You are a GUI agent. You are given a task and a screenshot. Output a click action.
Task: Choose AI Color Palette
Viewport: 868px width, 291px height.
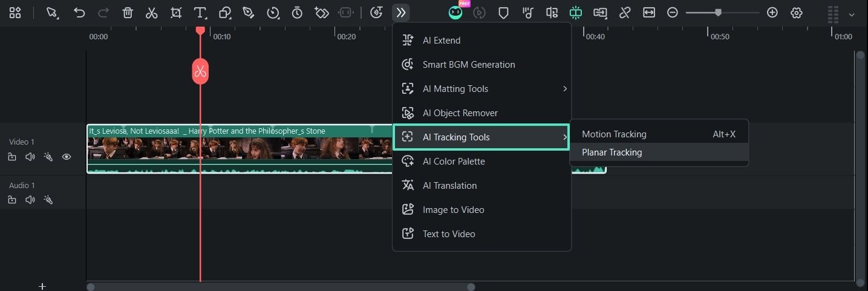pyautogui.click(x=482, y=162)
